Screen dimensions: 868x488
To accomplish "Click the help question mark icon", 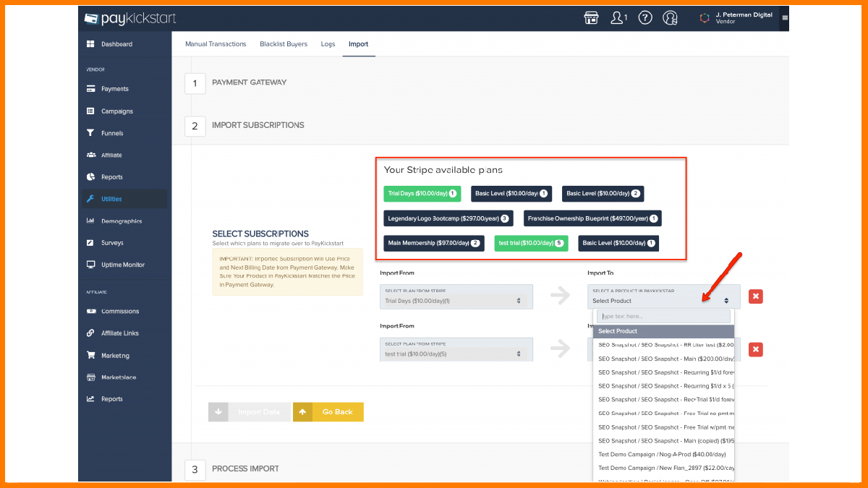I will click(x=645, y=18).
